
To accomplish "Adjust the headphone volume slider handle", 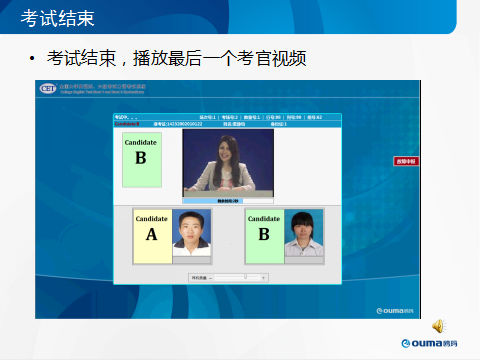I will point(245,277).
